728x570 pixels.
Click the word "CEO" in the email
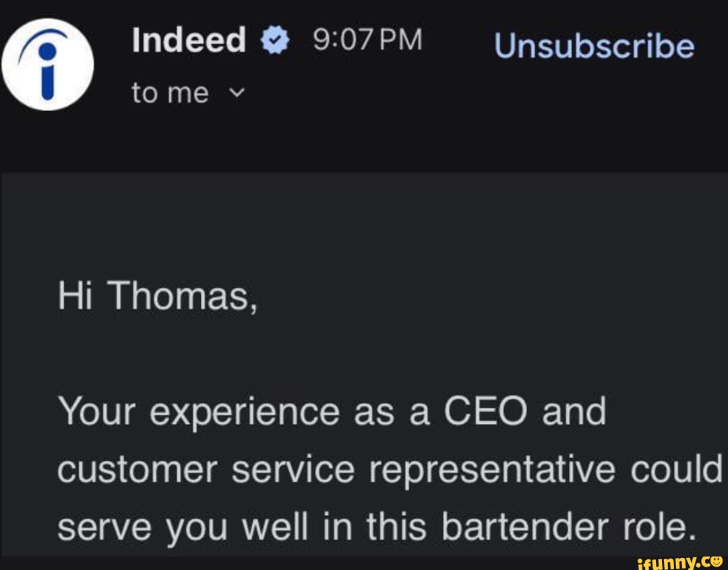click(485, 411)
